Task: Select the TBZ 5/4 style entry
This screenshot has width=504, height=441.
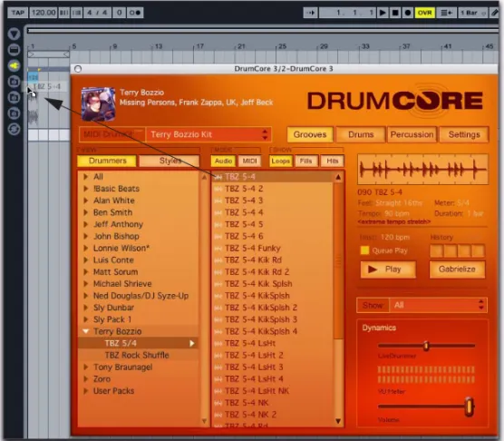Action: coord(138,343)
